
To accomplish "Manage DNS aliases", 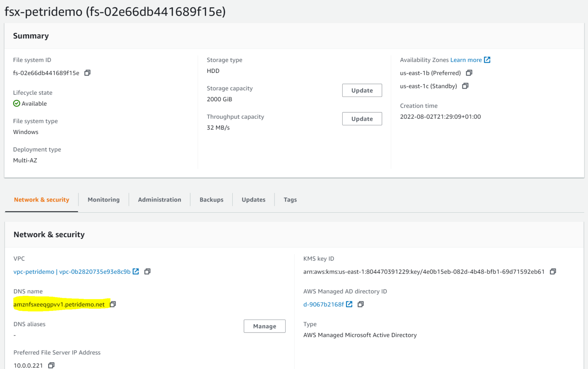I will 265,326.
